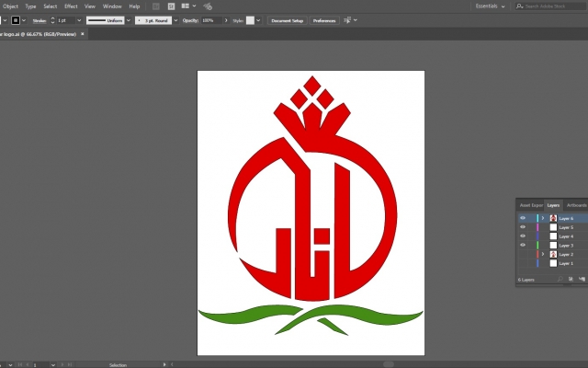Open the Type menu
The width and height of the screenshot is (588, 368).
pos(30,6)
